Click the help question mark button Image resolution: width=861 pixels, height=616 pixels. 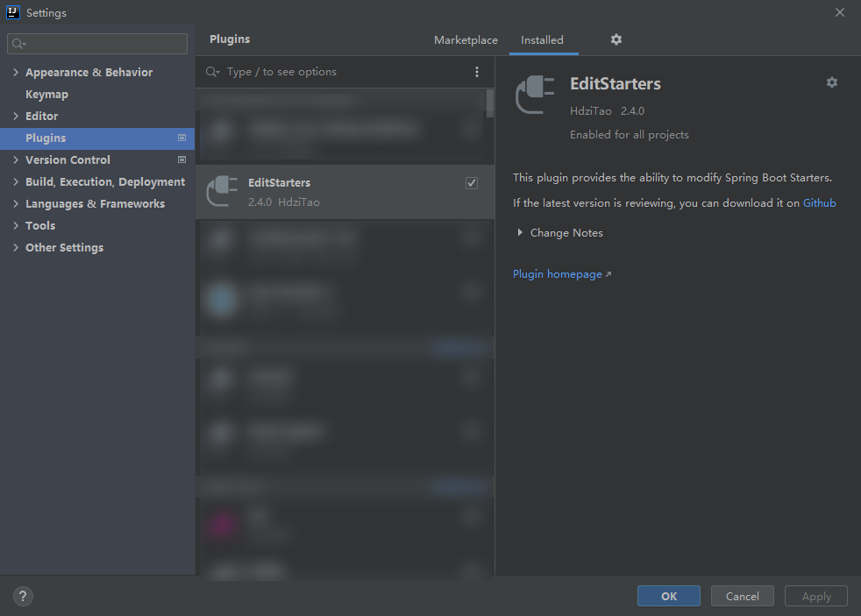tap(23, 596)
